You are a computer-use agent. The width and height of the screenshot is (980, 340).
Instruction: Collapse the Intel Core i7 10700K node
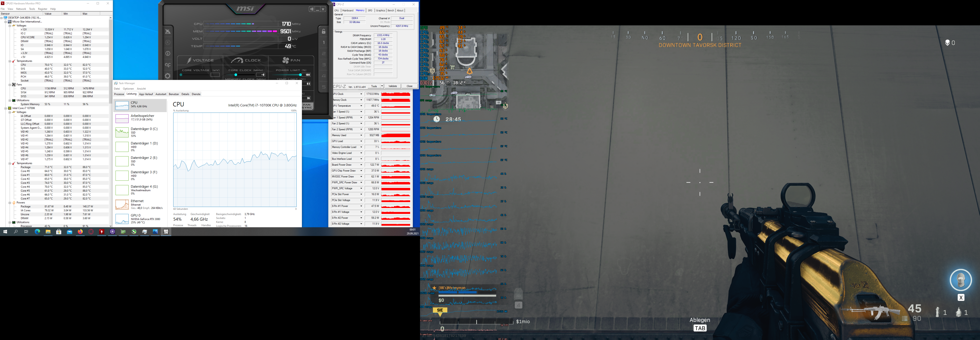click(x=6, y=108)
